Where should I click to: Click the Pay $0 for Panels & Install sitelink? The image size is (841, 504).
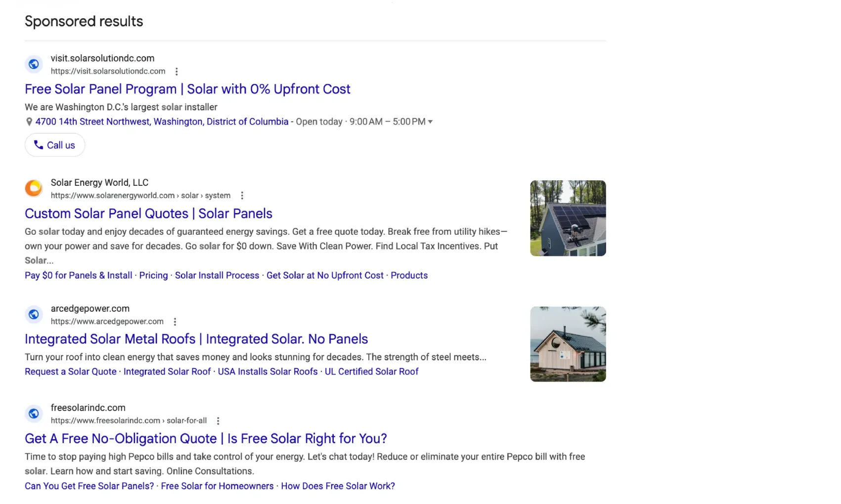click(78, 275)
